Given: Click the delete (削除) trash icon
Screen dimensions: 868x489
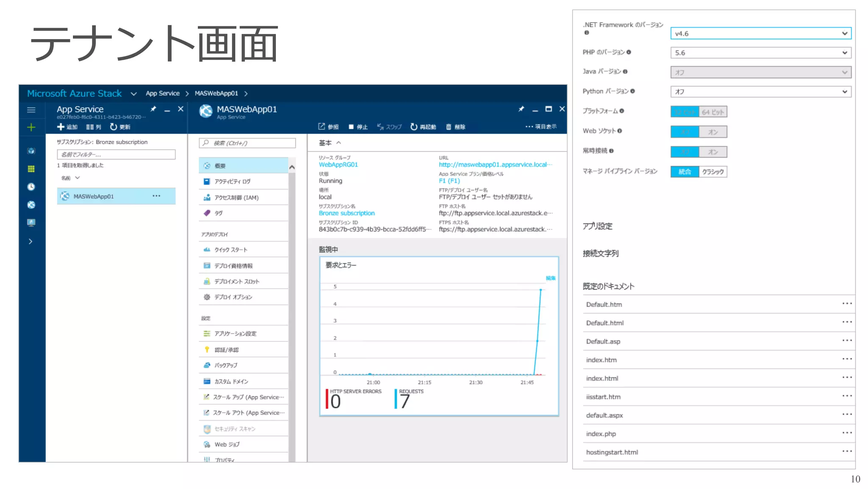Looking at the screenshot, I should [x=448, y=127].
